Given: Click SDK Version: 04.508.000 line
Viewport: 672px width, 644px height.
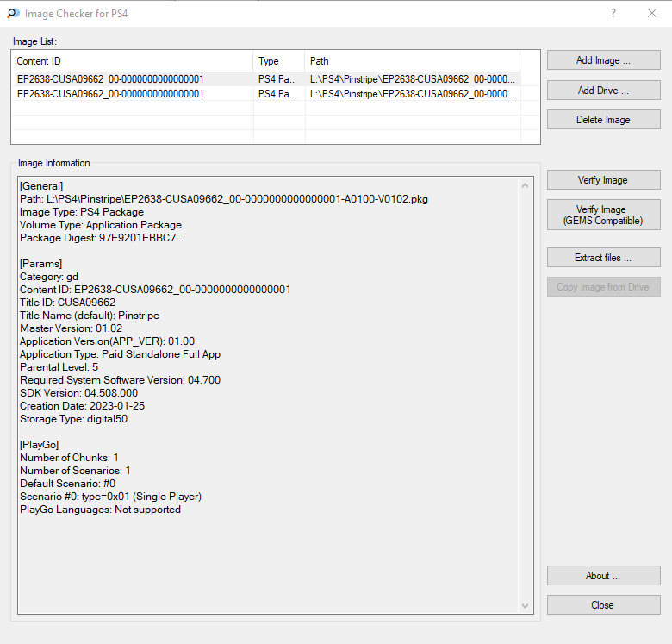Looking at the screenshot, I should [x=79, y=393].
